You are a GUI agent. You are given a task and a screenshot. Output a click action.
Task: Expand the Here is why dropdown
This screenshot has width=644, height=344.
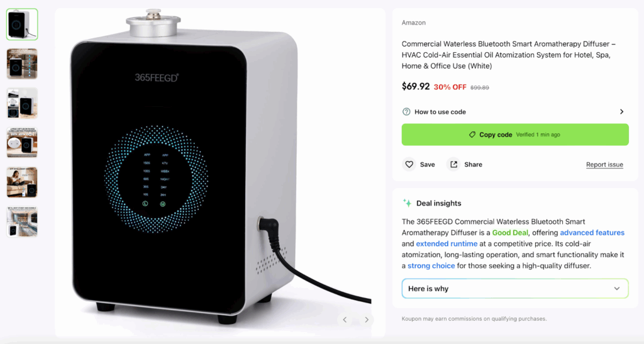[515, 289]
